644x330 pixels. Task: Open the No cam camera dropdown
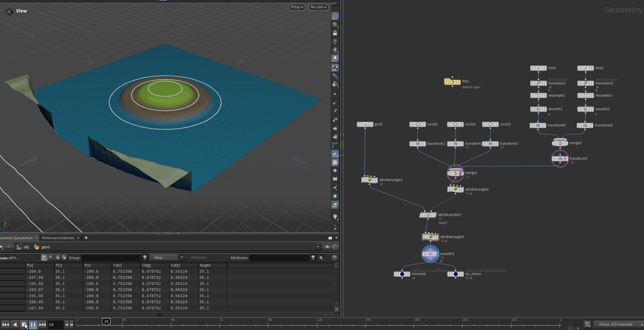point(318,7)
